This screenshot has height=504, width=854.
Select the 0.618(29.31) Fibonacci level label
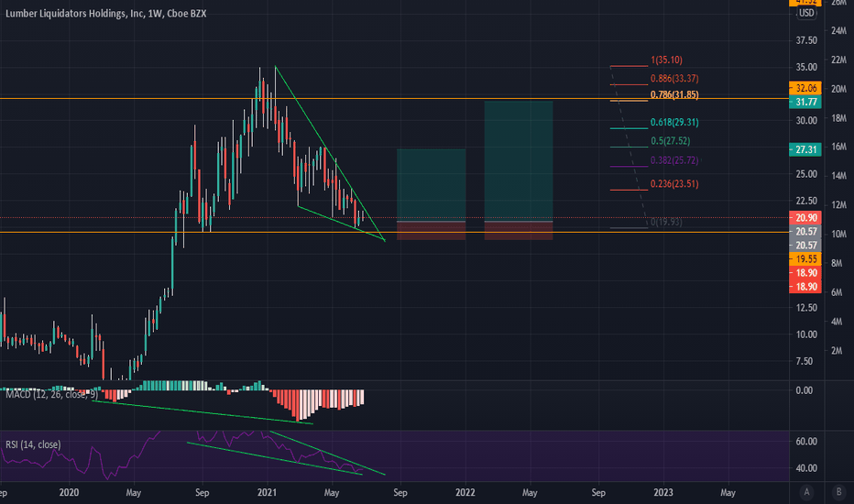pos(674,123)
